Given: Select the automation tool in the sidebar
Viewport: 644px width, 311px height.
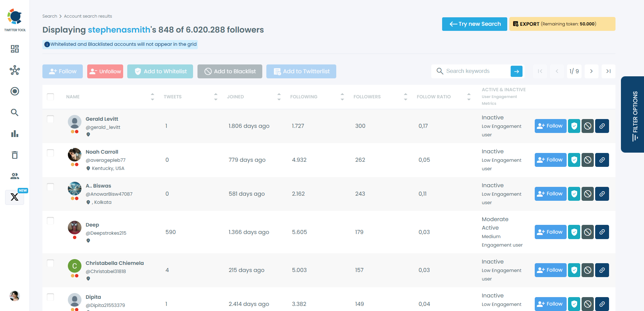Looking at the screenshot, I should click(15, 70).
